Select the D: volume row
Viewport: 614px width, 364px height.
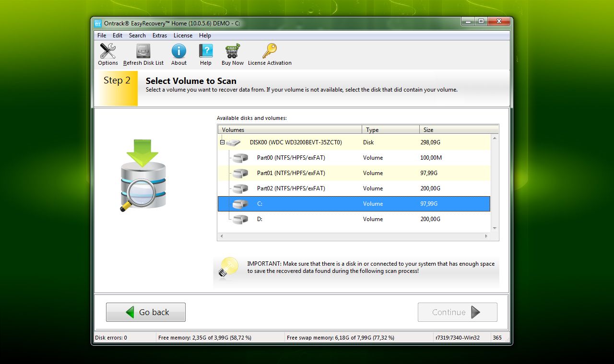pyautogui.click(x=354, y=219)
